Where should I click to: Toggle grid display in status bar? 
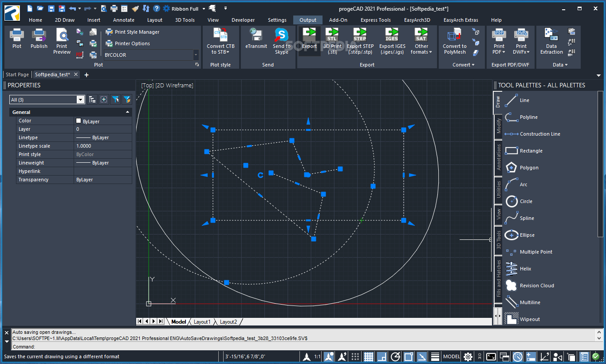(368, 356)
